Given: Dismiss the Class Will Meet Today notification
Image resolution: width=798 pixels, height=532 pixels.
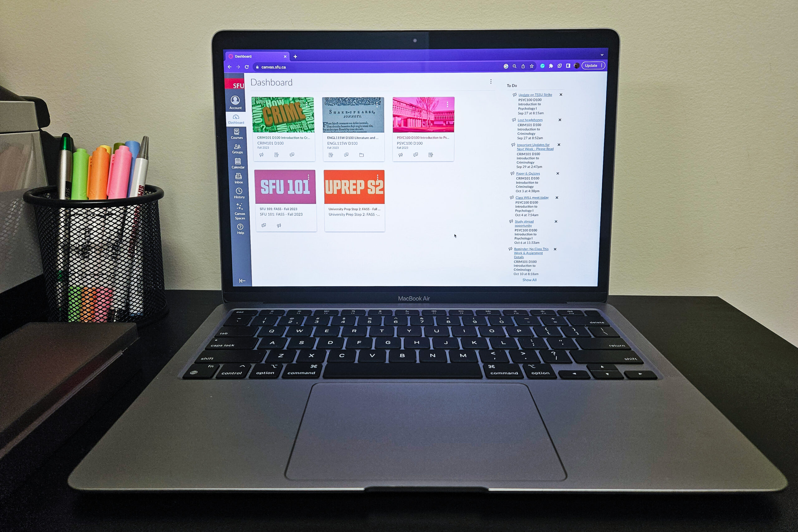Looking at the screenshot, I should [x=555, y=197].
